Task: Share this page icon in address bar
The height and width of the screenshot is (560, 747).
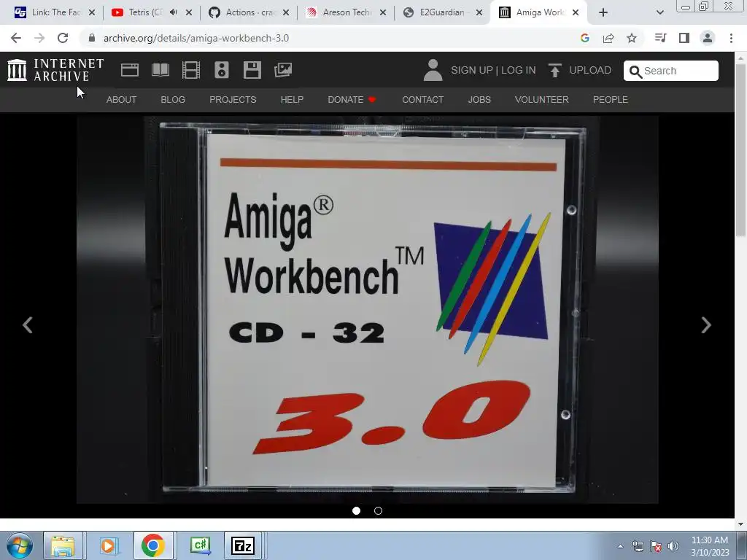Action: tap(608, 38)
